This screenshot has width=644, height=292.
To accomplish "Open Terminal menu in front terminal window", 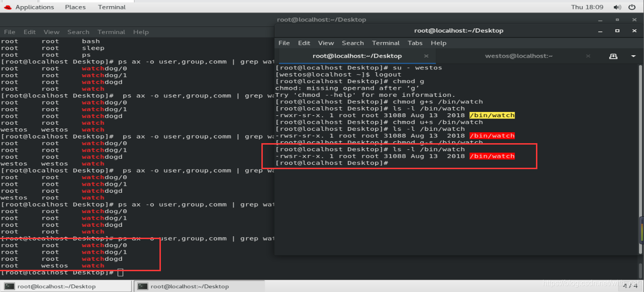I will 386,43.
